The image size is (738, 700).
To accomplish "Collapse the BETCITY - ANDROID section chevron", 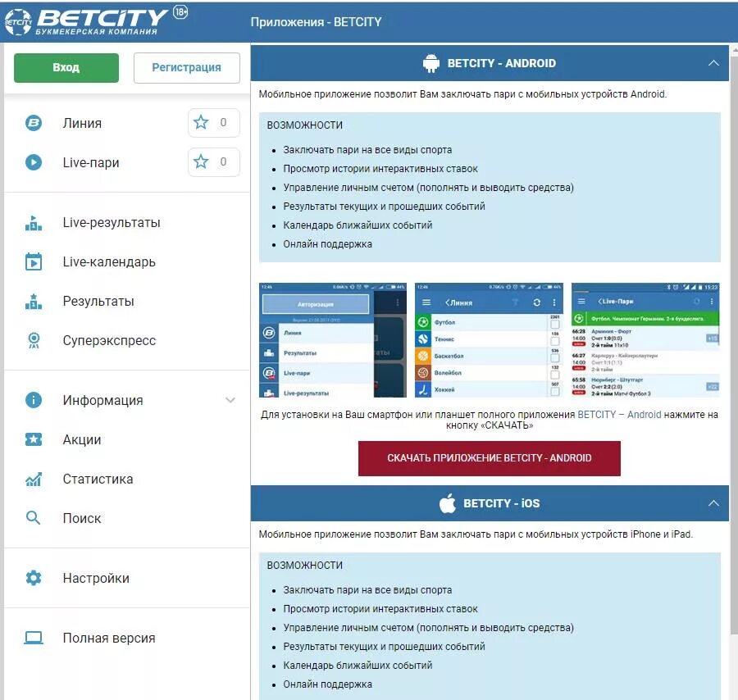I will (713, 63).
